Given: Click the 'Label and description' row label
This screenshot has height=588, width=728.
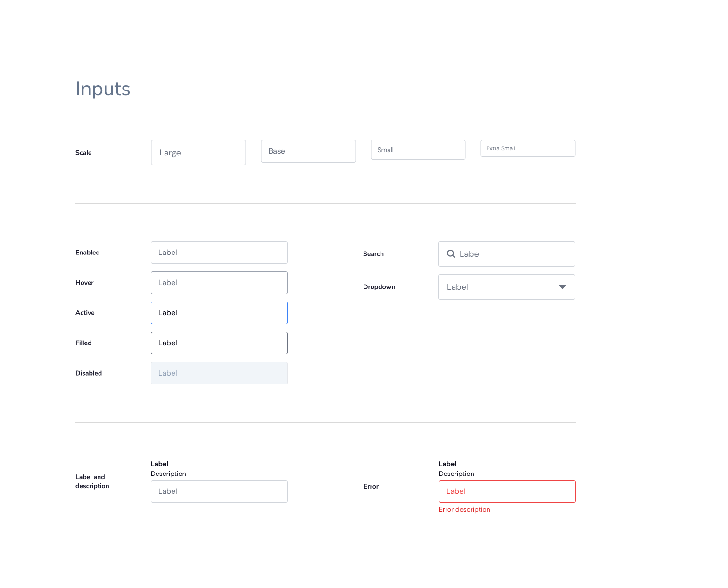Looking at the screenshot, I should pos(92,482).
